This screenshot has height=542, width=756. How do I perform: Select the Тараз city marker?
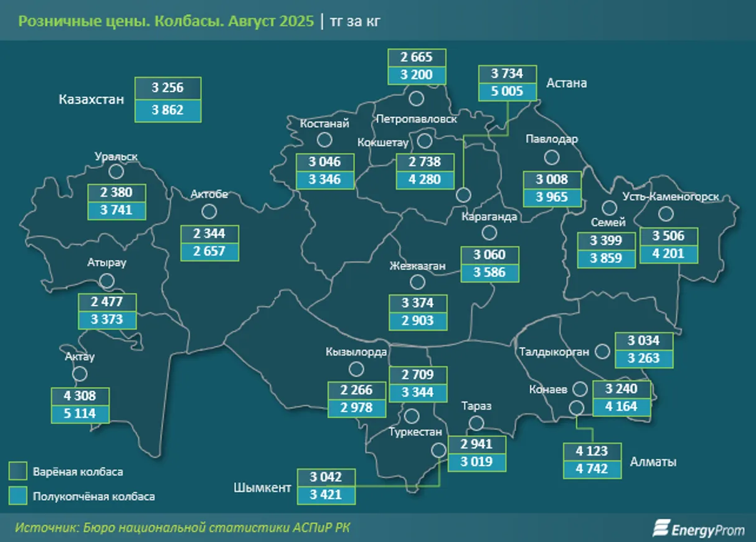coord(476,423)
